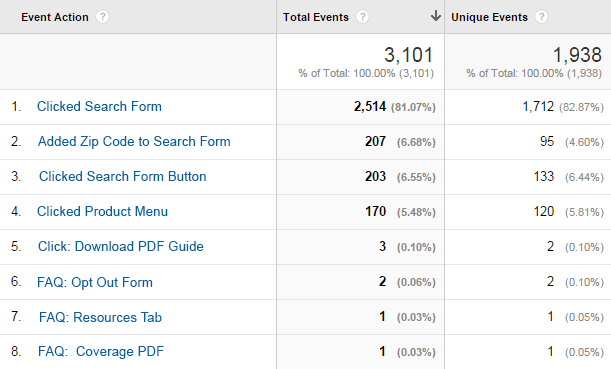Select total events value 2,514
Screen dimensions: 611x369
(x=370, y=106)
